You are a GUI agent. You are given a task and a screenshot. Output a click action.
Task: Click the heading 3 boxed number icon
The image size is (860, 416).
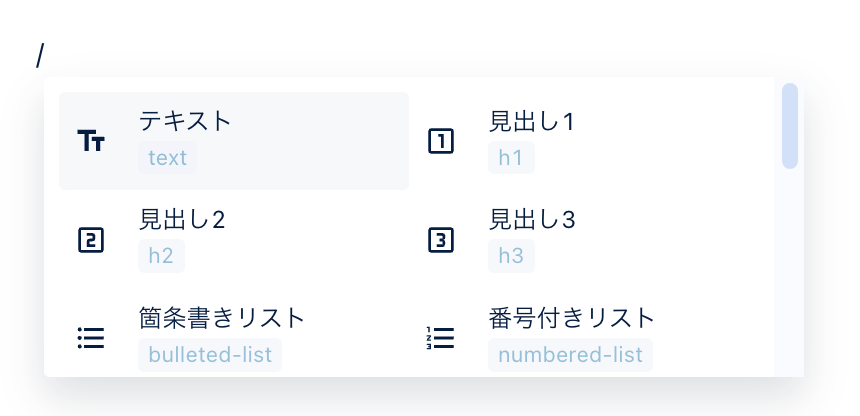pyautogui.click(x=441, y=240)
